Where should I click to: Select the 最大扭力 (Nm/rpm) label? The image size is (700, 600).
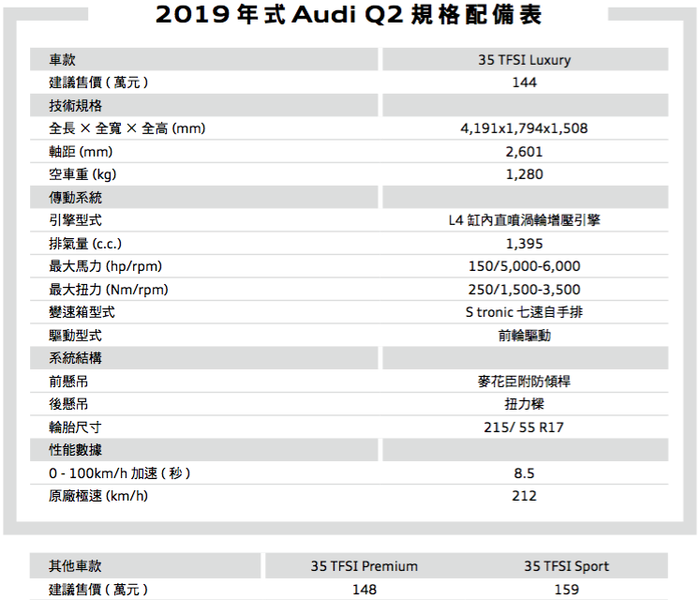[x=109, y=290]
